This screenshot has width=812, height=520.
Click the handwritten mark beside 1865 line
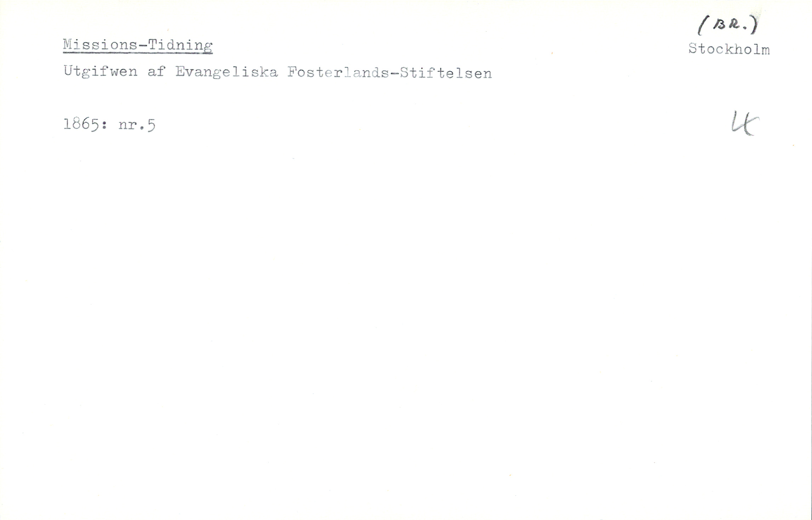pyautogui.click(x=745, y=123)
